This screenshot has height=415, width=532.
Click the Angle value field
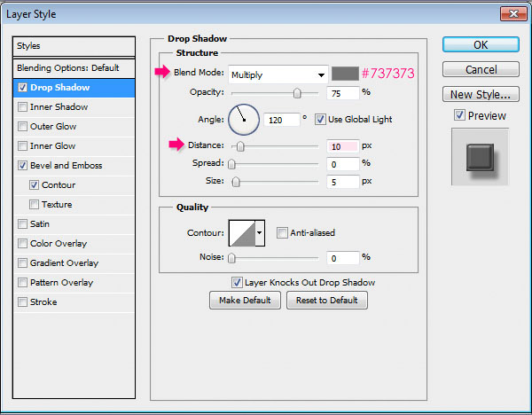pos(282,120)
